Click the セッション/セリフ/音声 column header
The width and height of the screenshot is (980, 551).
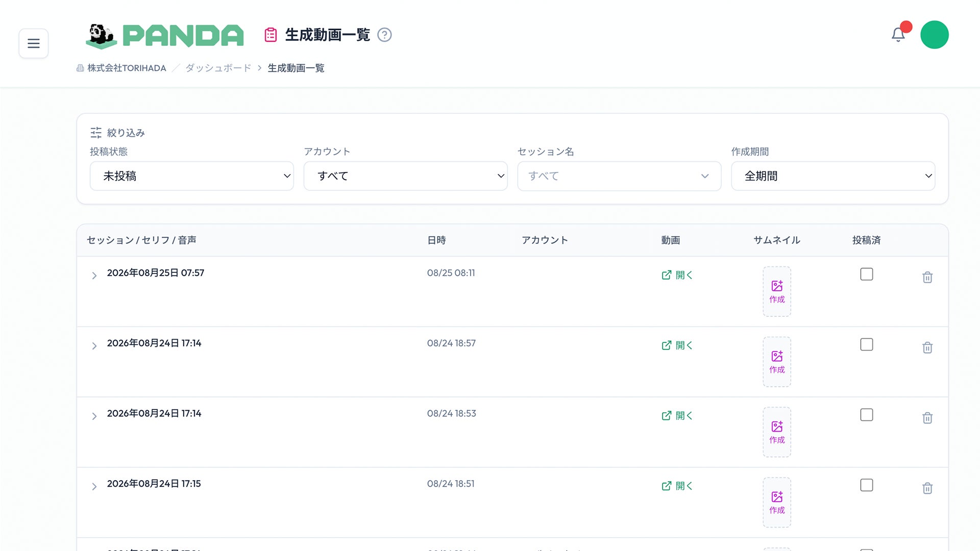pyautogui.click(x=141, y=240)
